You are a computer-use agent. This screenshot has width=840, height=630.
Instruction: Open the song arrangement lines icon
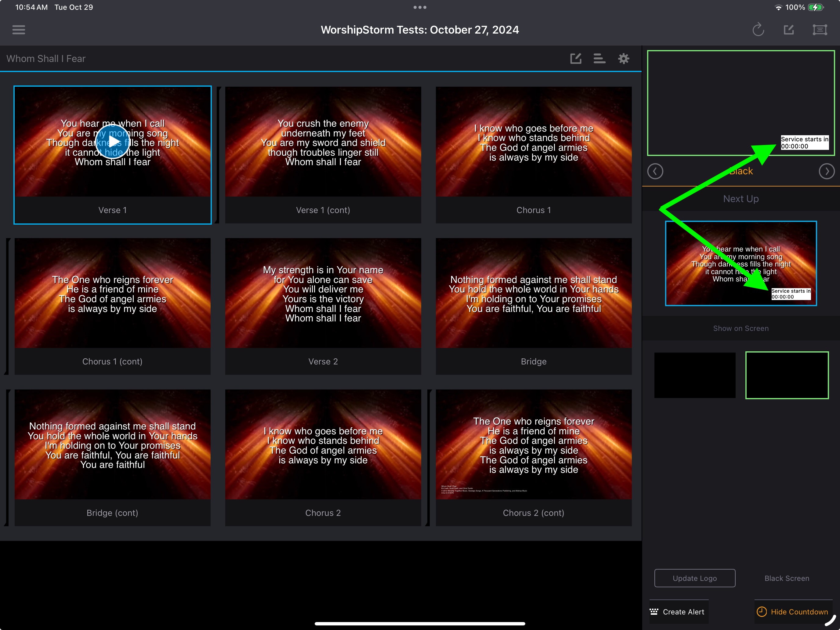click(599, 59)
